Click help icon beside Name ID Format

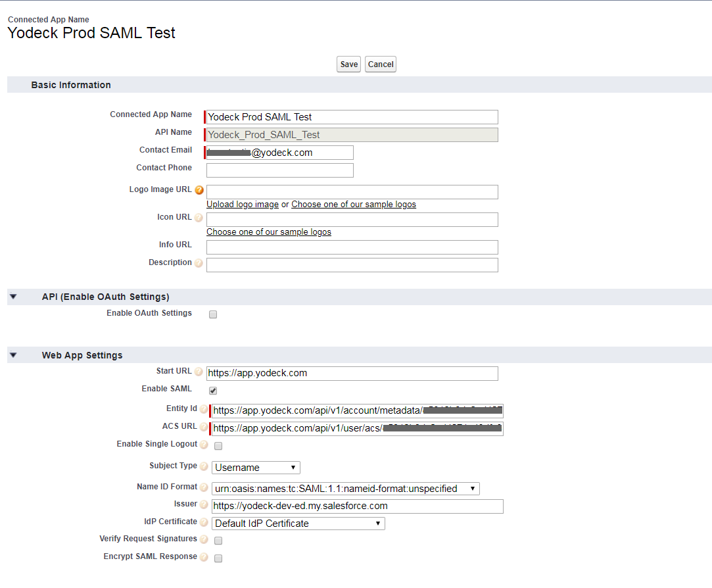pos(204,487)
